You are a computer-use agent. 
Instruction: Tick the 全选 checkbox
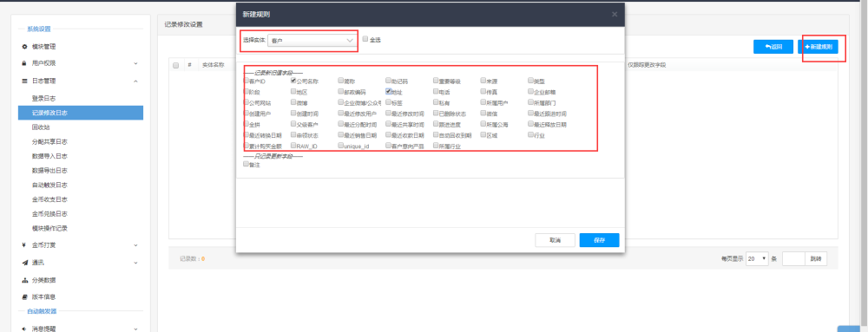(x=365, y=39)
